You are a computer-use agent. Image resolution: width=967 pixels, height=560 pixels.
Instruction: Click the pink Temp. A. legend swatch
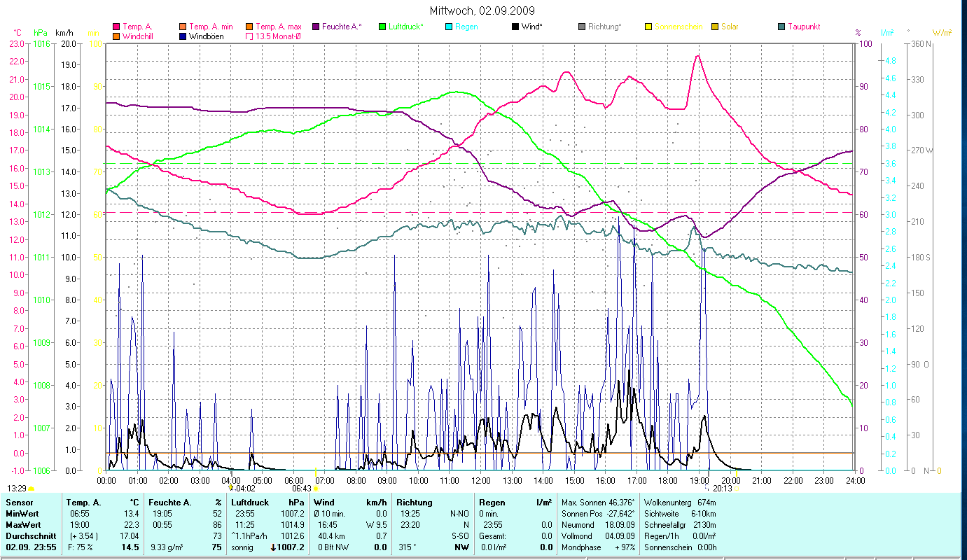pyautogui.click(x=116, y=27)
